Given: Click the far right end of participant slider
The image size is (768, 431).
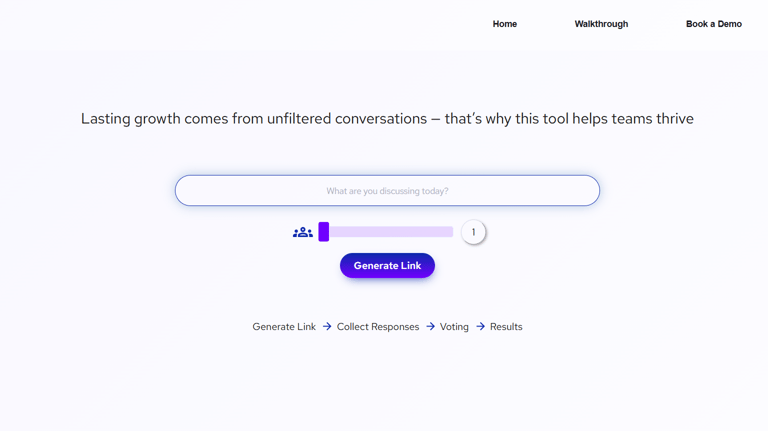Looking at the screenshot, I should coord(451,232).
